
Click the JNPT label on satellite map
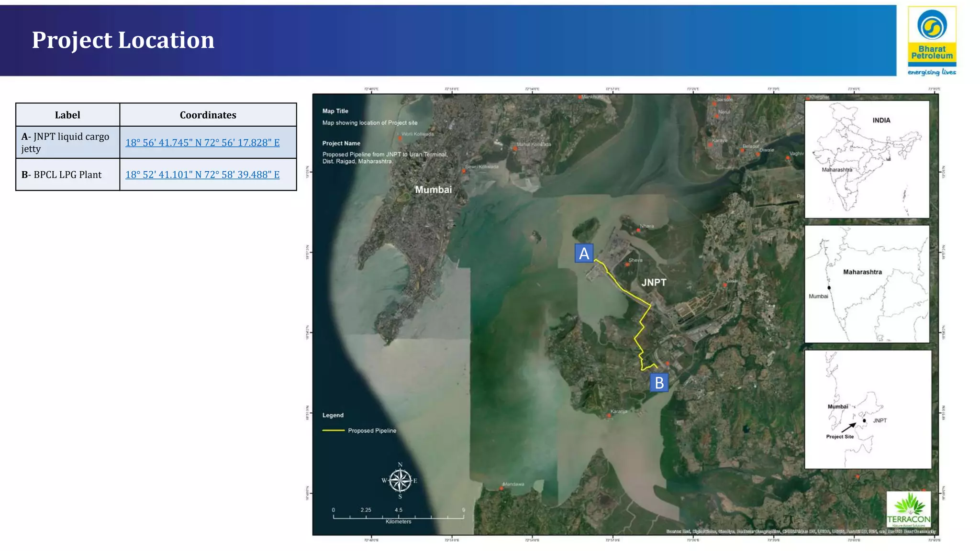pos(654,283)
